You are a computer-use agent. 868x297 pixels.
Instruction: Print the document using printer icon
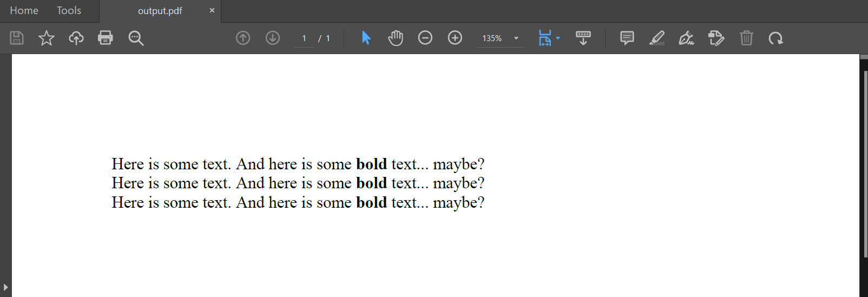coord(106,38)
